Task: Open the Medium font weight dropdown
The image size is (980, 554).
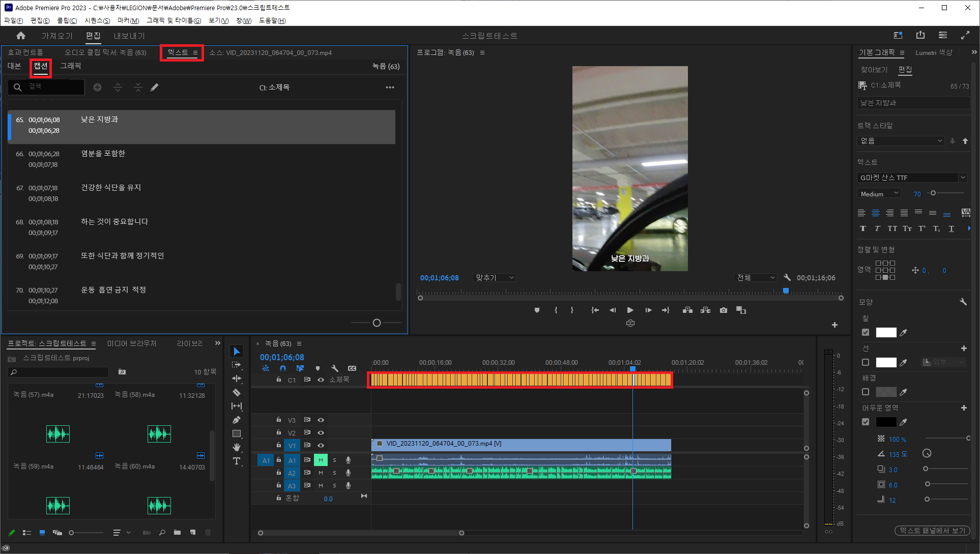Action: [879, 194]
